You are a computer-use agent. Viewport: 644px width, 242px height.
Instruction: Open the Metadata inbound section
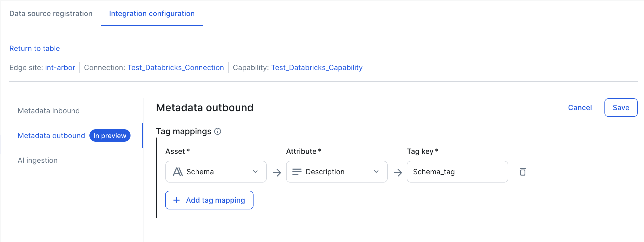pos(49,111)
